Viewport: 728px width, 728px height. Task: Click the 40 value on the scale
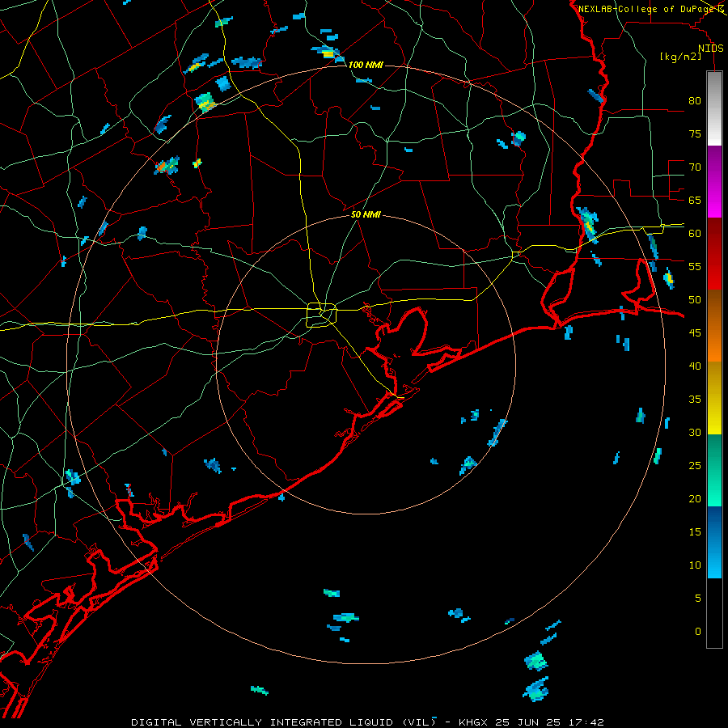pos(695,366)
